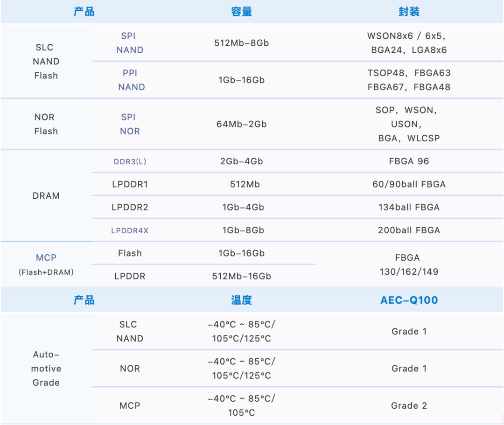The height and width of the screenshot is (425, 504).
Task: Click the 60/90ball FBGA package cell
Action: tap(409, 184)
